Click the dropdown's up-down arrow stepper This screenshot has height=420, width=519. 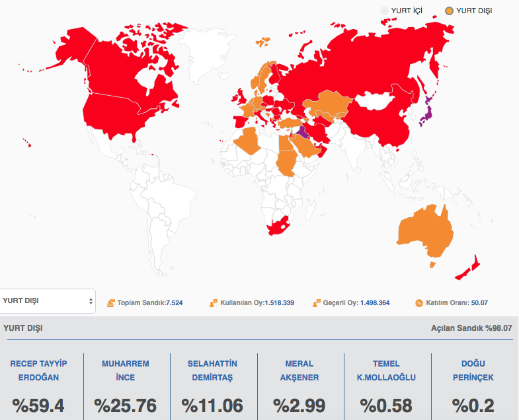click(90, 301)
